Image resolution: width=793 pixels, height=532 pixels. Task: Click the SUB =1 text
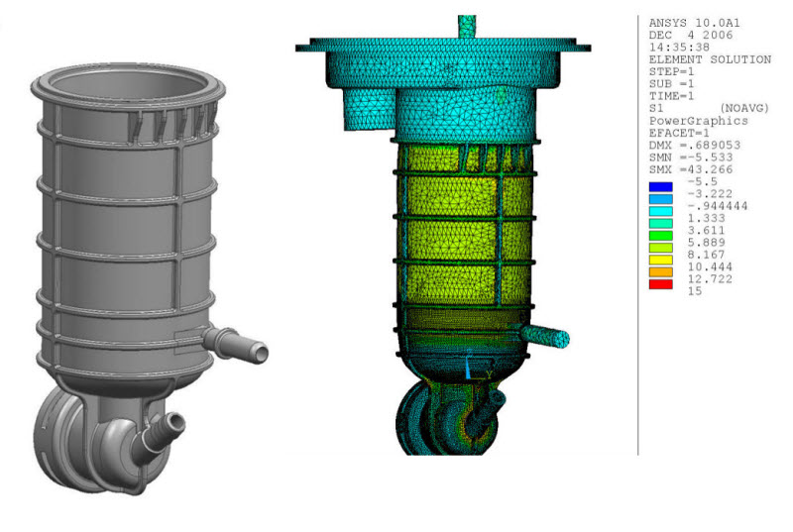(x=672, y=84)
